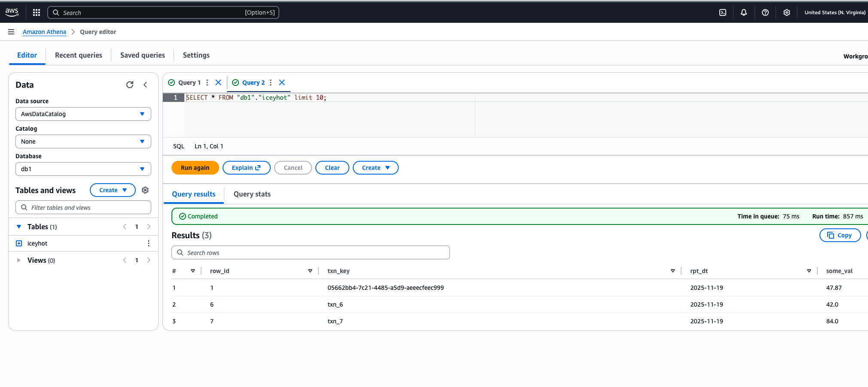The width and height of the screenshot is (868, 387).
Task: Sort results by txn_key column
Action: pos(673,271)
